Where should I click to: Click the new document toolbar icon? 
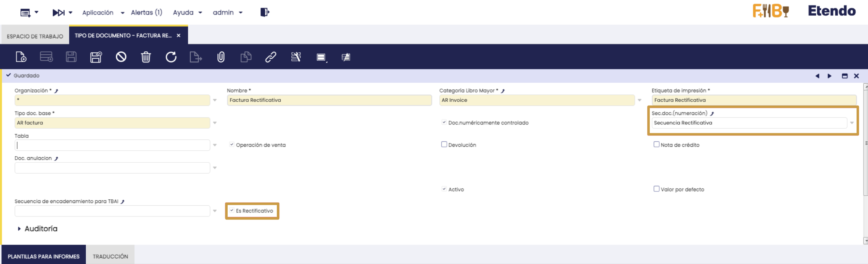(x=21, y=57)
